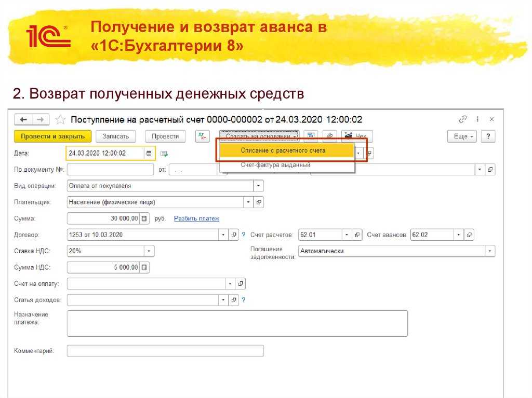532x398 pixels.
Task: Select Списание с расчетного счета
Action: pos(287,150)
